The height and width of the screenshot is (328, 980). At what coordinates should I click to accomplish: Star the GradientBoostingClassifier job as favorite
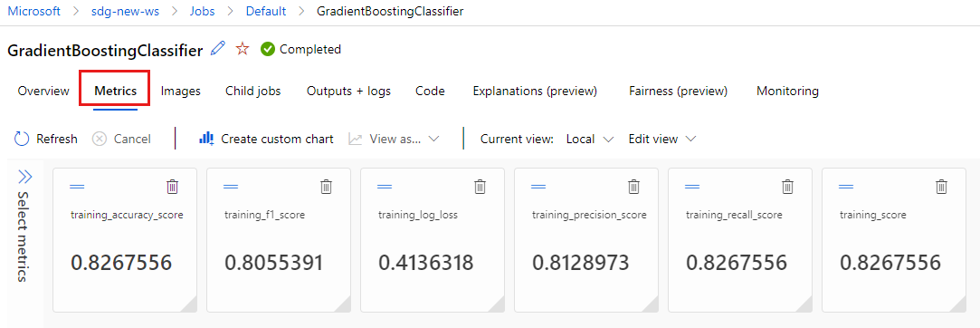pos(243,49)
